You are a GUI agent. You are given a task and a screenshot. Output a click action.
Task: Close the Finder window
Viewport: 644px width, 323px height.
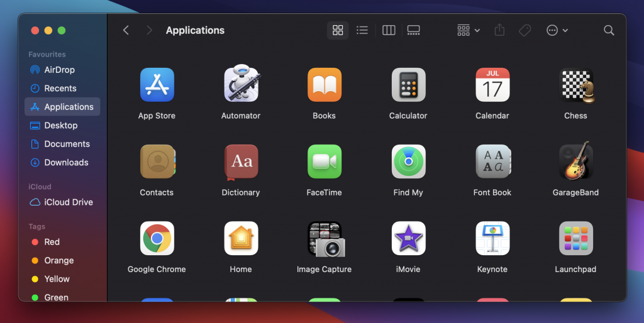35,30
